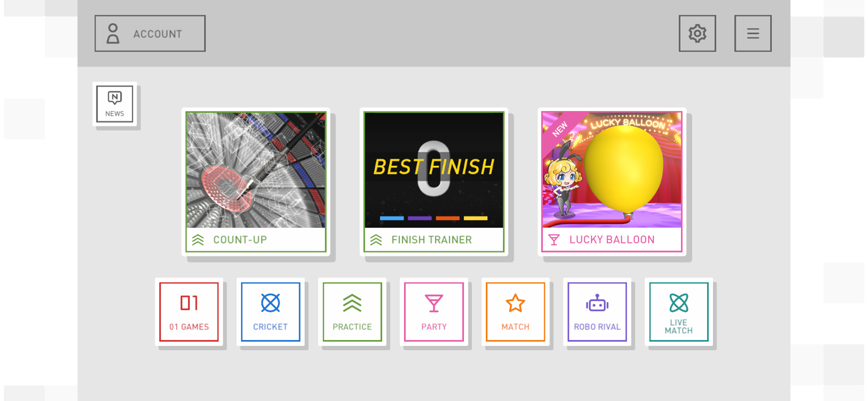The height and width of the screenshot is (401, 868).
Task: Open the Account button
Action: (150, 33)
